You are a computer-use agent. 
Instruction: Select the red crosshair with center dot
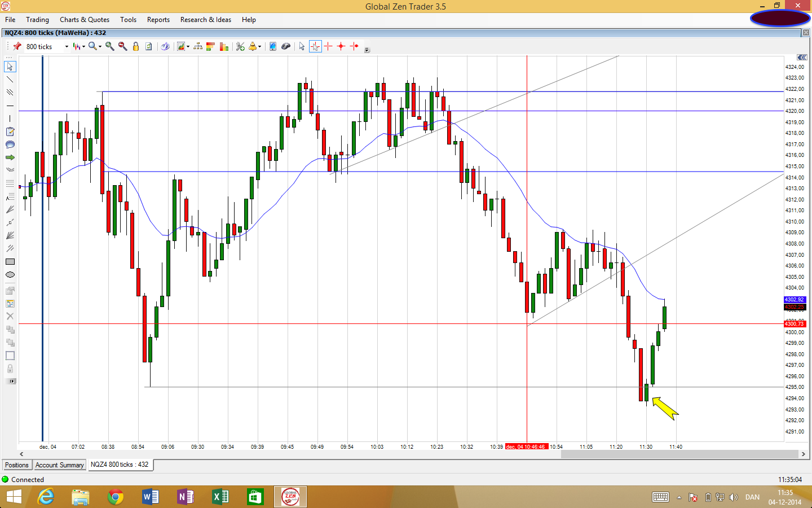point(341,46)
